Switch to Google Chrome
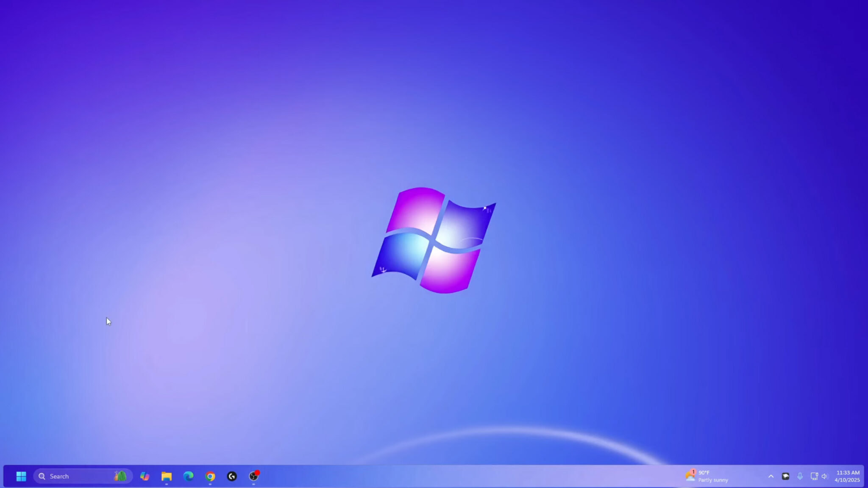Screen dimensions: 868x488 click(x=210, y=476)
